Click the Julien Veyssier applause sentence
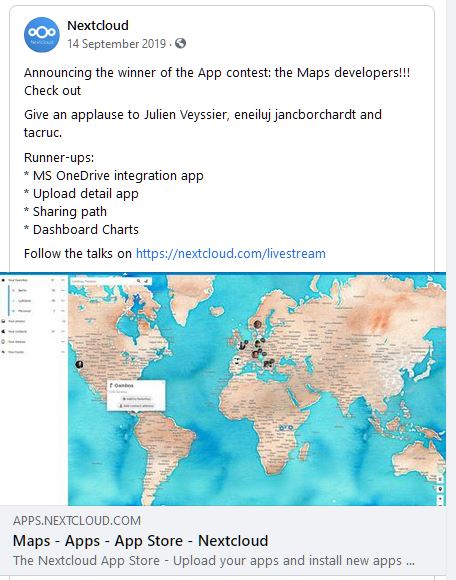Screen dimensions: 456x580 [x=203, y=124]
